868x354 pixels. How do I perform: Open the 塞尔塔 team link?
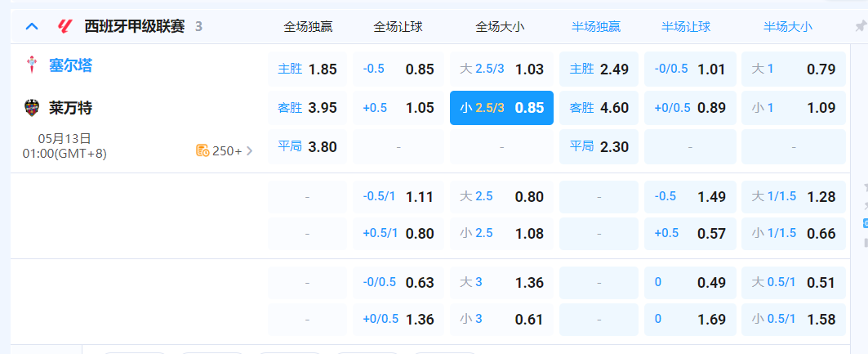coord(71,65)
